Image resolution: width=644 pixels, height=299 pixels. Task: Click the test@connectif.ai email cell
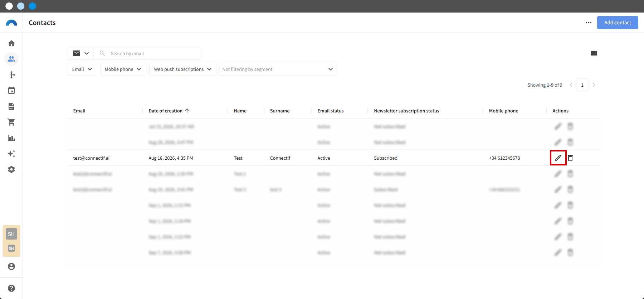[x=91, y=158]
